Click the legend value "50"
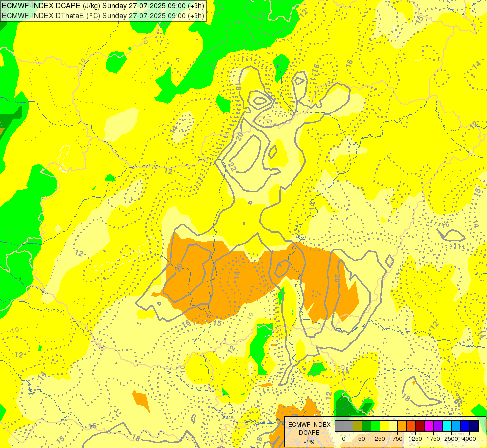This screenshot has width=487, height=448. (x=362, y=439)
